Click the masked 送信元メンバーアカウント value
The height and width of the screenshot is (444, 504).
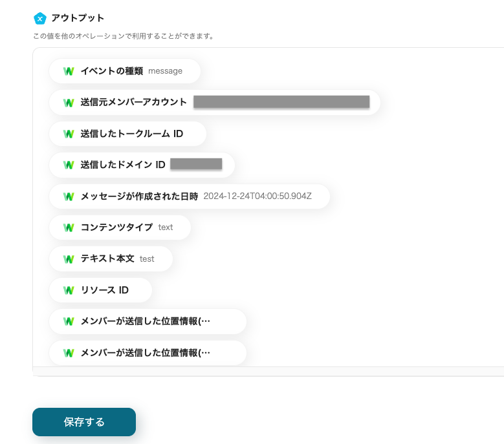coord(281,102)
